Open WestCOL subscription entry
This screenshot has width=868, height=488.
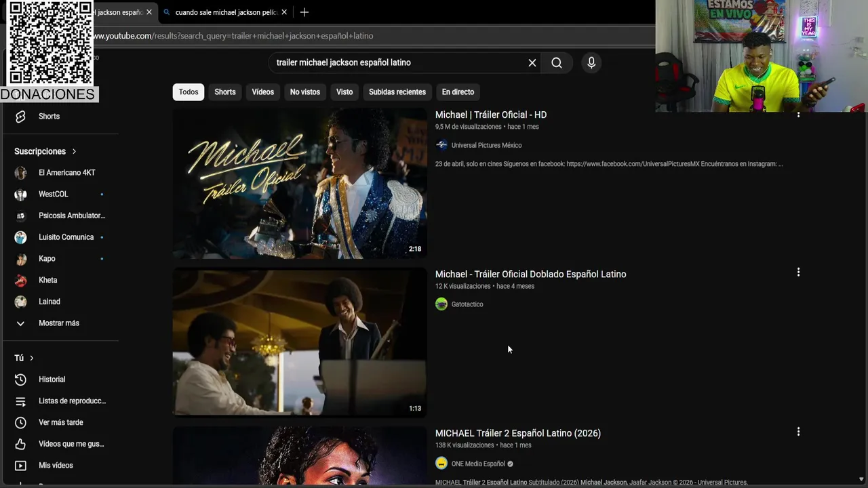point(60,195)
